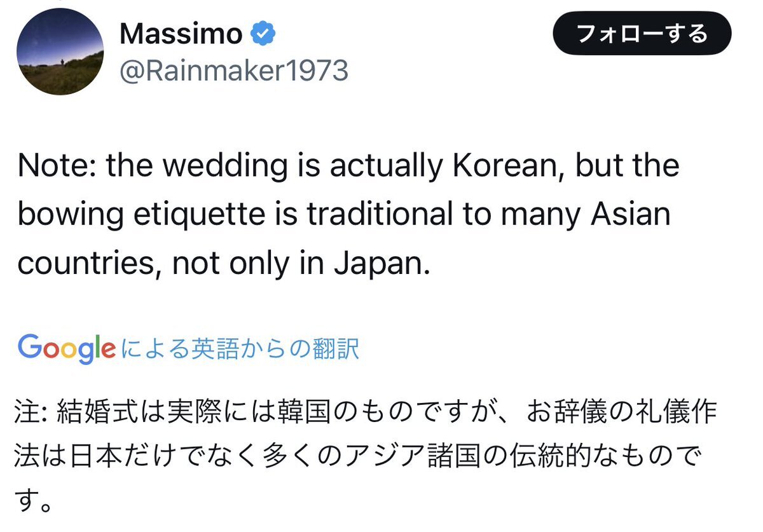Select the Massimo display name
The image size is (763, 532).
(x=181, y=34)
